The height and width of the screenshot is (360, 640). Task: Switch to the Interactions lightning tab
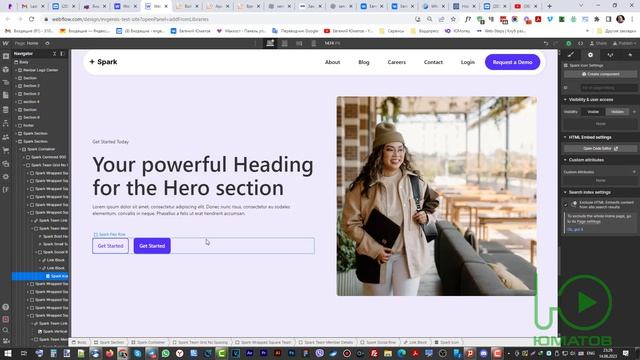coord(630,55)
